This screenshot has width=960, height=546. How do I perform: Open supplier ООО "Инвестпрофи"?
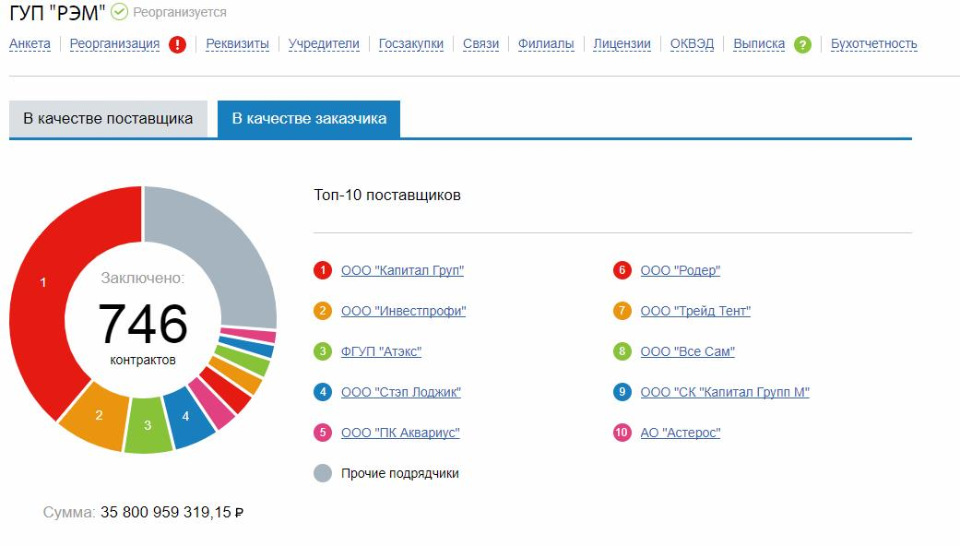[x=403, y=311]
